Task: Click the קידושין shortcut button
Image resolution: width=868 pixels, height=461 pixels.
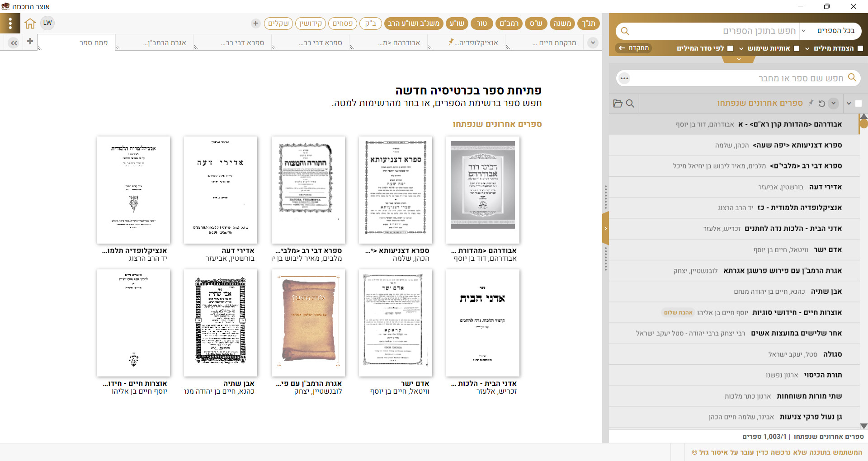Action: click(x=311, y=24)
